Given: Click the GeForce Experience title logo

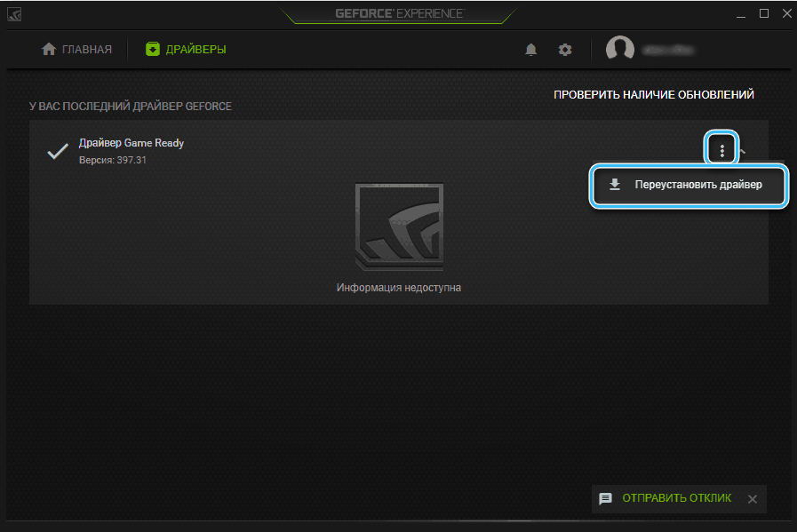Looking at the screenshot, I should 397,15.
